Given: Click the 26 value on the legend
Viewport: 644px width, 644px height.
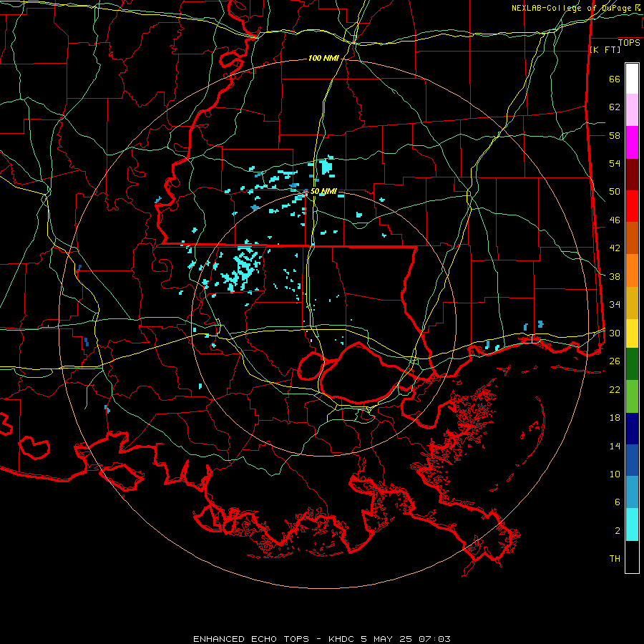Looking at the screenshot, I should point(615,361).
